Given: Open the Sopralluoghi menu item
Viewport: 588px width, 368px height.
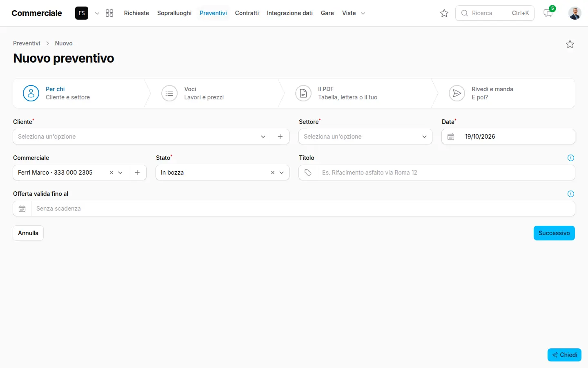Looking at the screenshot, I should (x=174, y=13).
